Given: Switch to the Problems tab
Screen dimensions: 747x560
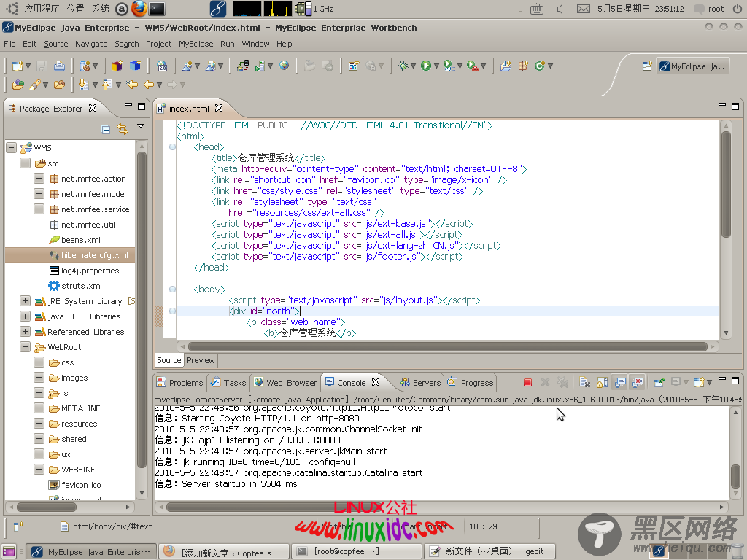Looking at the screenshot, I should (180, 382).
